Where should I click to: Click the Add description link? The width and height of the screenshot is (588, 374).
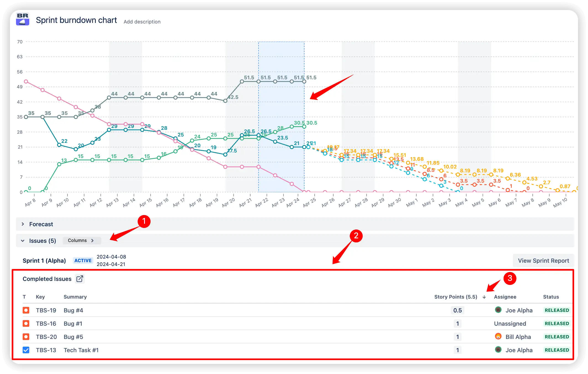(x=142, y=22)
